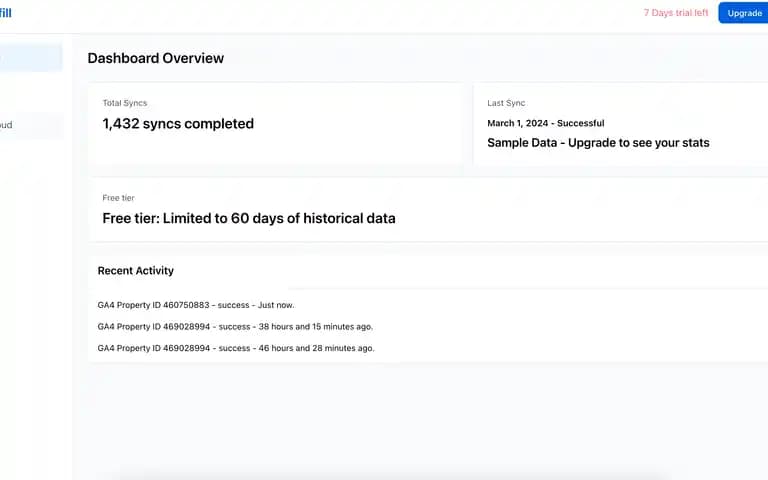Click '1,432 syncs completed' value
This screenshot has width=768, height=480.
pos(178,123)
